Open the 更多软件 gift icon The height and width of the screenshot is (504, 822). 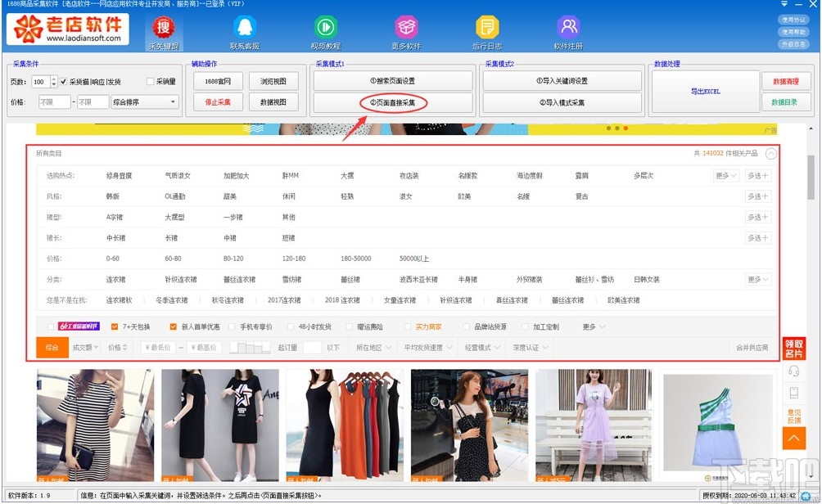407,25
